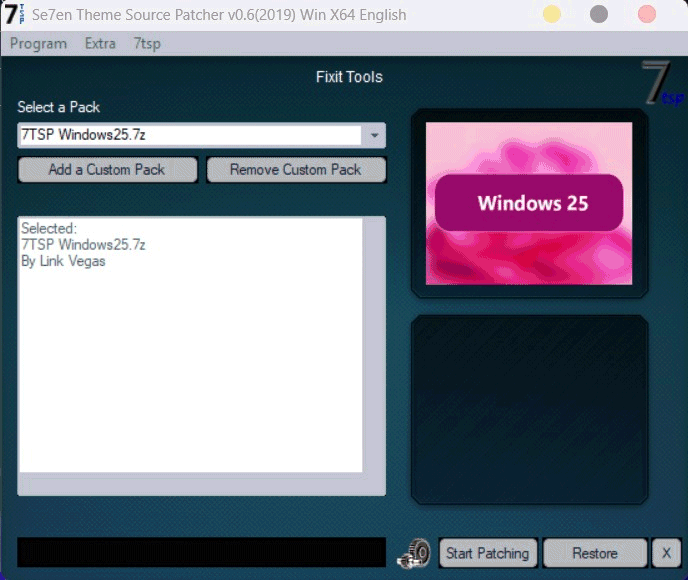Click the 7tsp logo in top-right corner
Viewport: 688px width, 580px height.
point(663,83)
